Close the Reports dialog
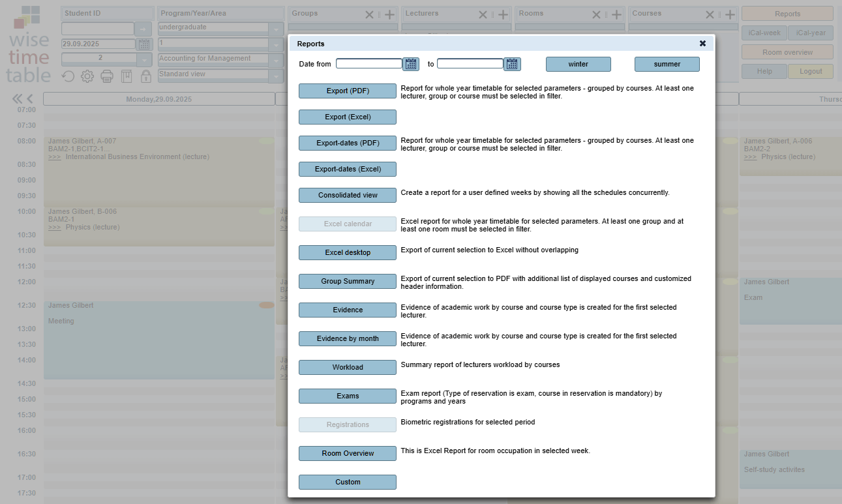Screen dimensions: 842x504 [702, 44]
